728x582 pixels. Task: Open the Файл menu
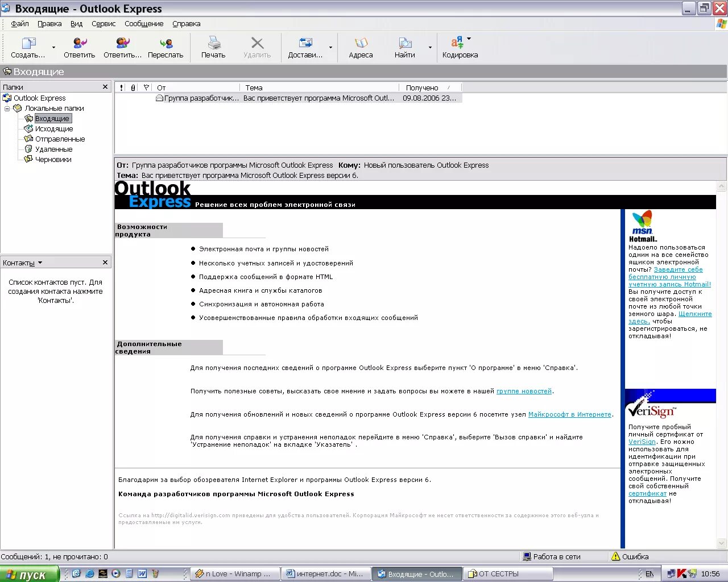20,24
